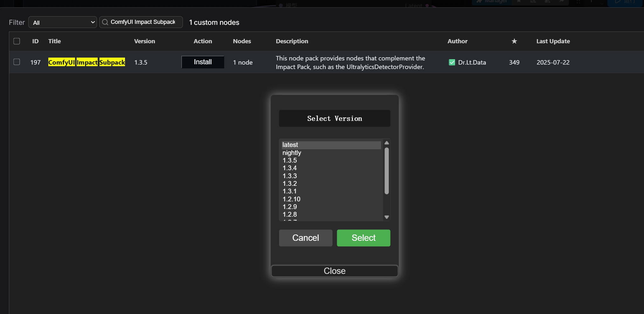Click the '1 node' cell
The height and width of the screenshot is (314, 644).
click(x=243, y=62)
